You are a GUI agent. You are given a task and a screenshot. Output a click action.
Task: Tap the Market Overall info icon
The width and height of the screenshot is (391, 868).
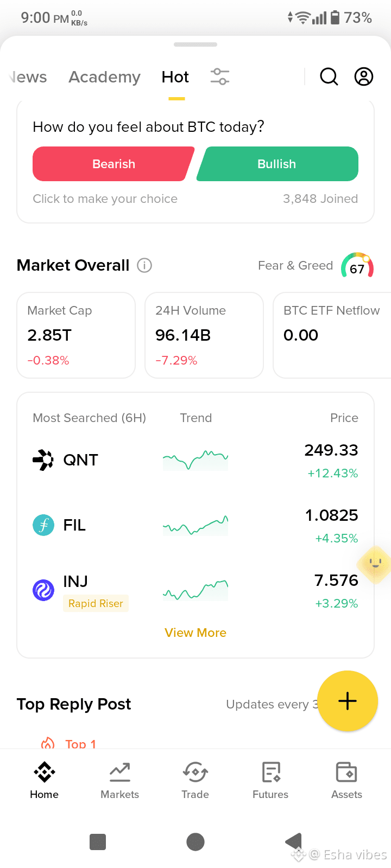144,265
